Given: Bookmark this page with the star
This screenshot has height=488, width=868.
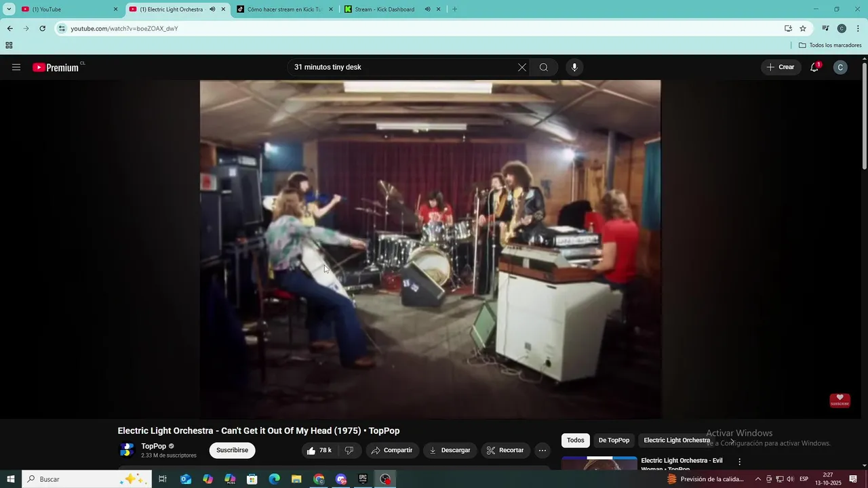Looking at the screenshot, I should pos(803,28).
